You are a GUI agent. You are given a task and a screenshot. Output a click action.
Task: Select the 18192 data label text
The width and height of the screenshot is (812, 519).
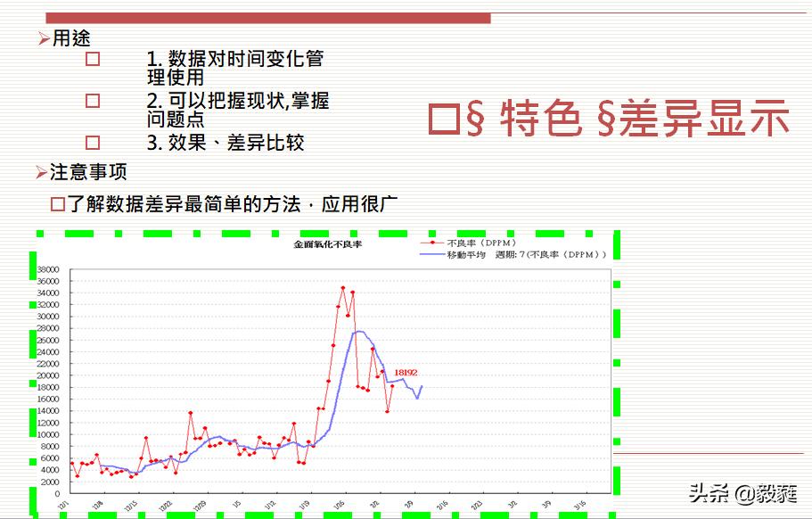pyautogui.click(x=406, y=374)
